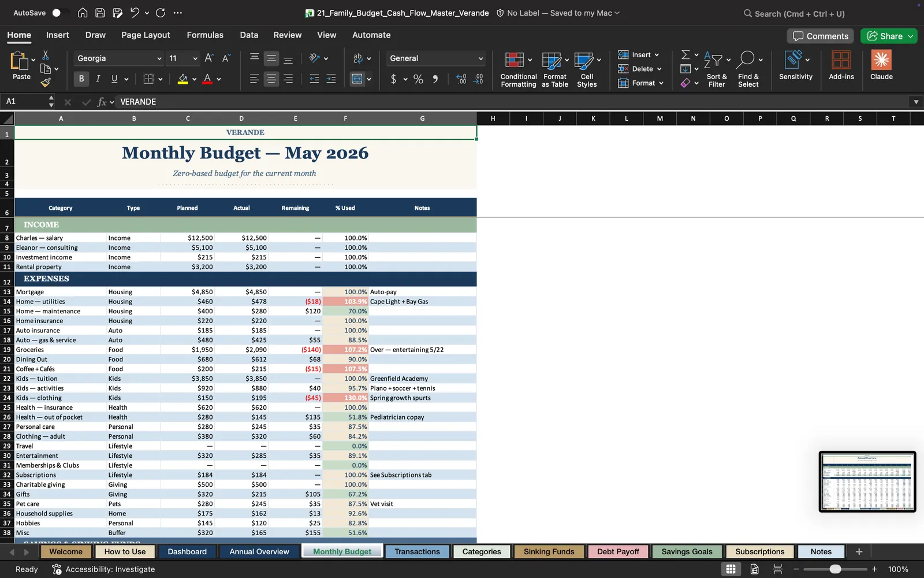Viewport: 924px width, 578px height.
Task: Toggle Underline formatting
Action: tap(114, 79)
